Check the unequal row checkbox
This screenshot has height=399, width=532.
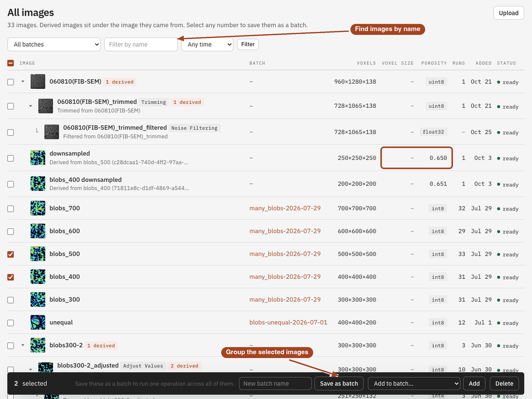(x=11, y=323)
